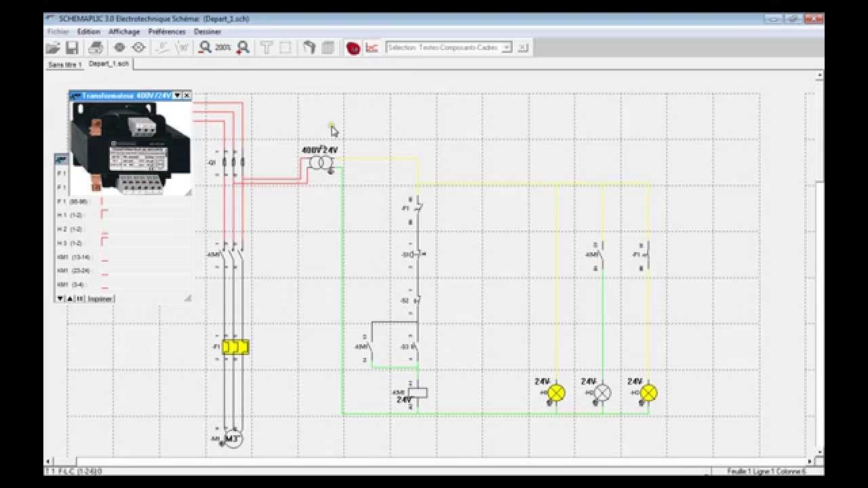Click the solid round gray toolbar icon
This screenshot has height=488, width=868.
(119, 47)
